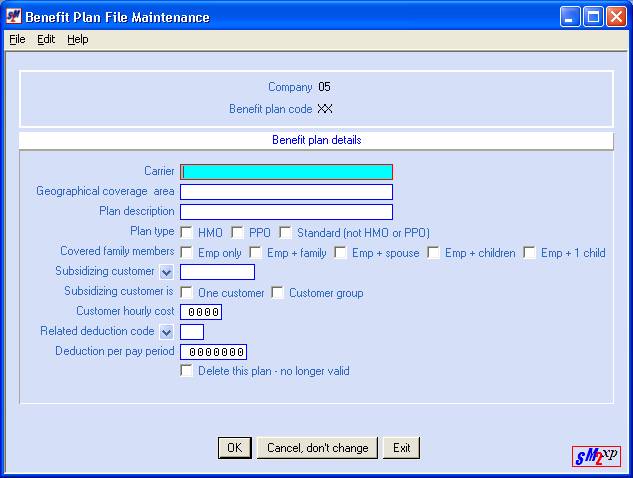The width and height of the screenshot is (633, 478).
Task: Check the HMO plan type box
Action: pos(187,233)
